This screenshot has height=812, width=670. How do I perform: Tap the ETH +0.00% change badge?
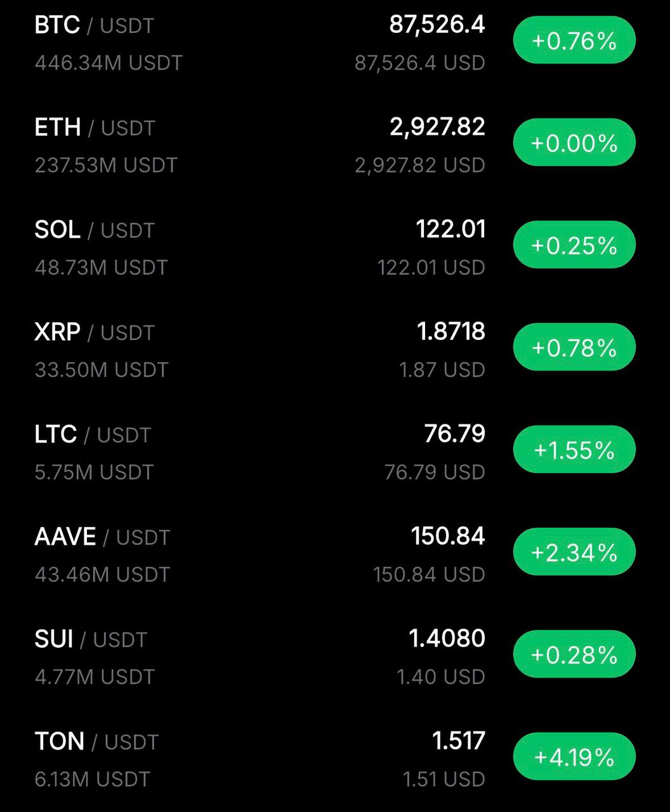tap(574, 143)
